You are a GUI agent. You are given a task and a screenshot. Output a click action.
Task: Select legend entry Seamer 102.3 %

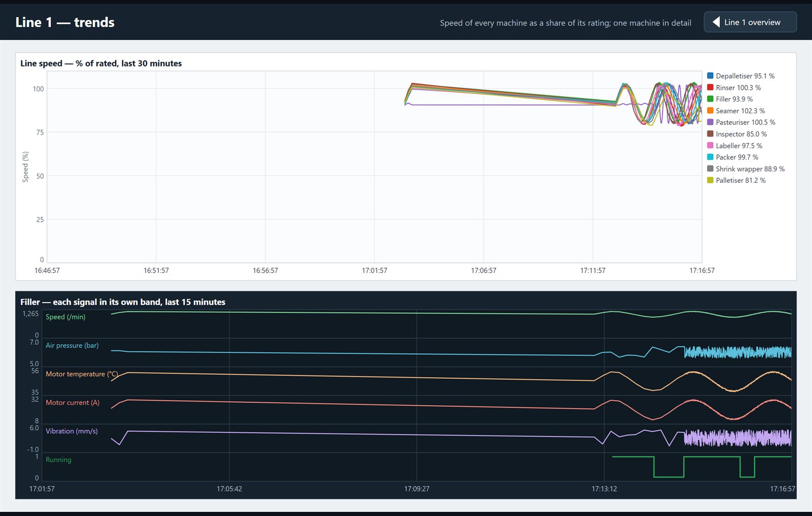[x=736, y=111]
